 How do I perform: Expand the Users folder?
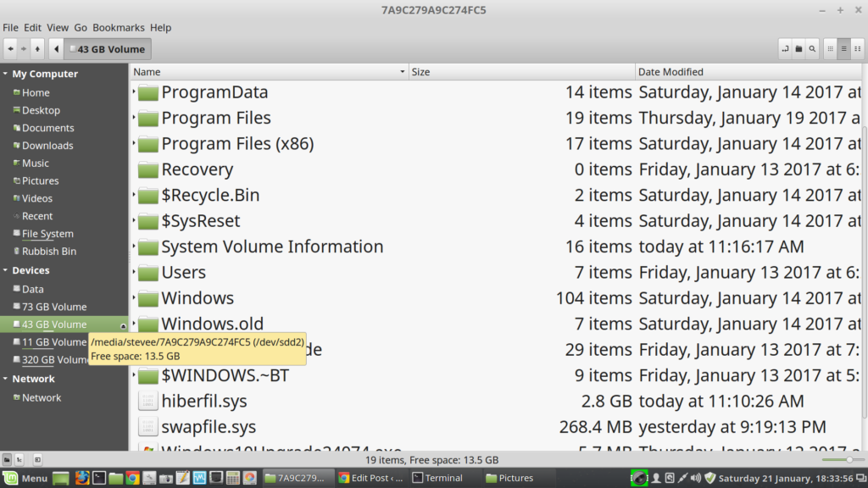point(134,273)
